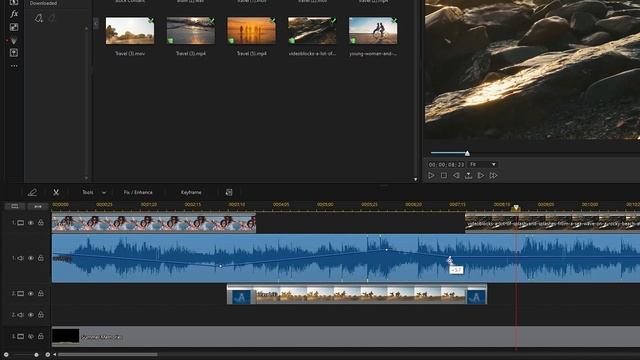Open more rooms via three-dots icon
Screen dimensions: 640x360
14,66
